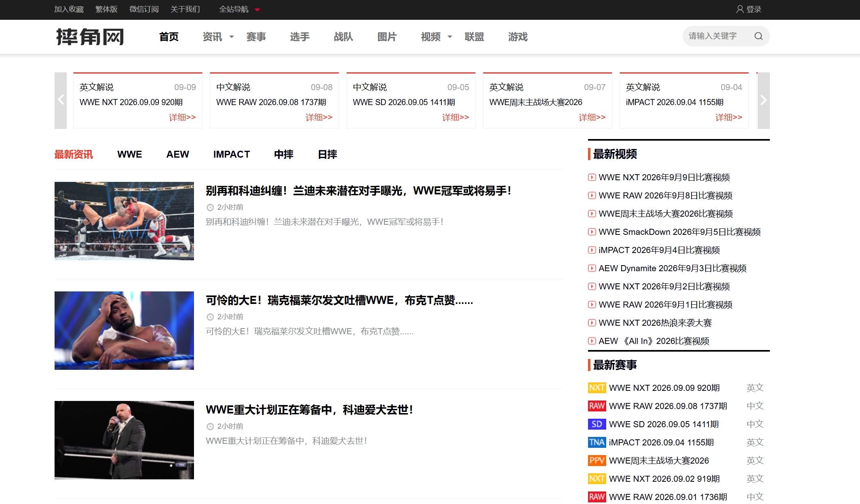Expand the 视频 menu arrow

pos(450,37)
